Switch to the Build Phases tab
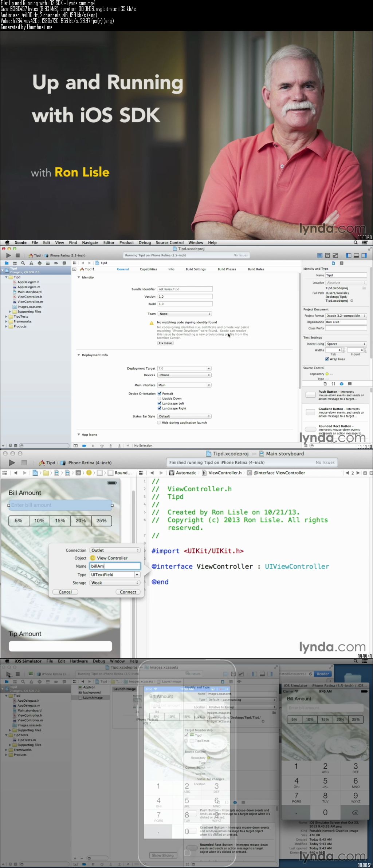The width and height of the screenshot is (373, 868). click(x=227, y=269)
